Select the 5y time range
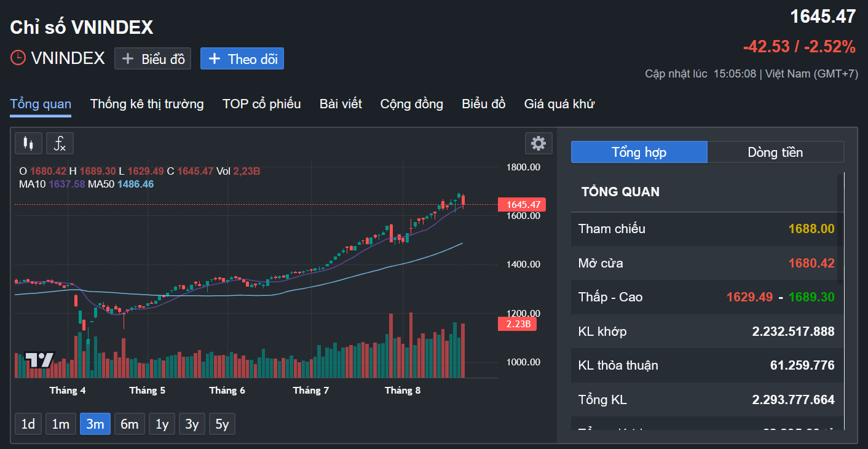This screenshot has width=868, height=449. coord(222,424)
